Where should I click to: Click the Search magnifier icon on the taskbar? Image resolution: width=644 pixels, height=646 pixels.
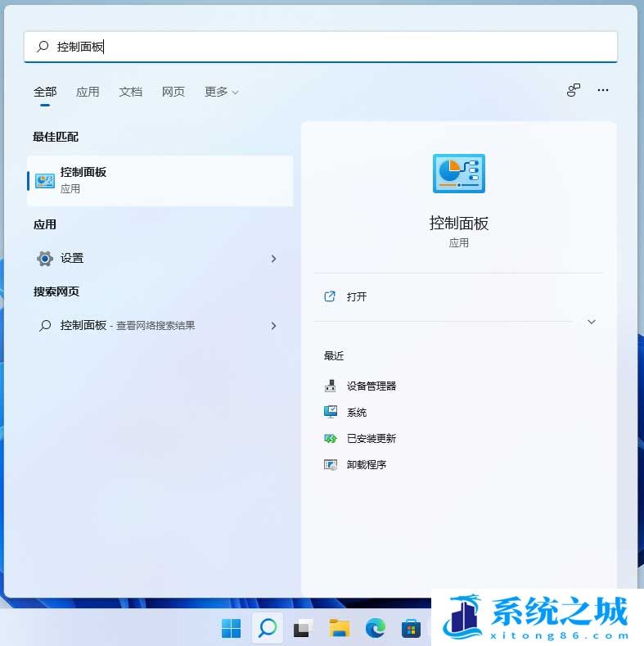(267, 628)
